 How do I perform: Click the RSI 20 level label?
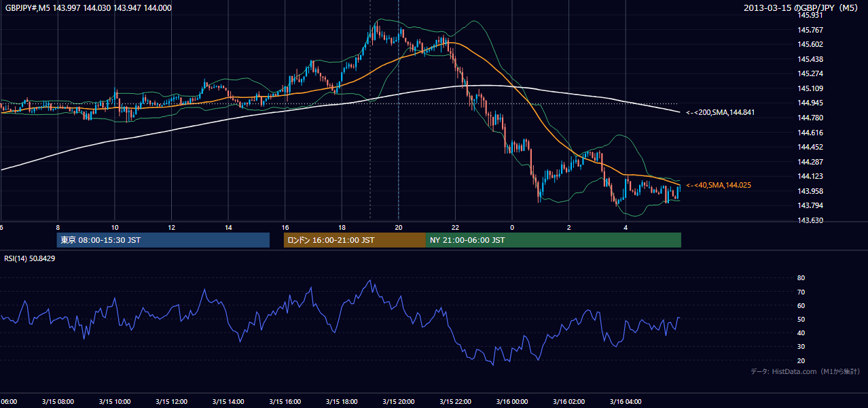(801, 360)
